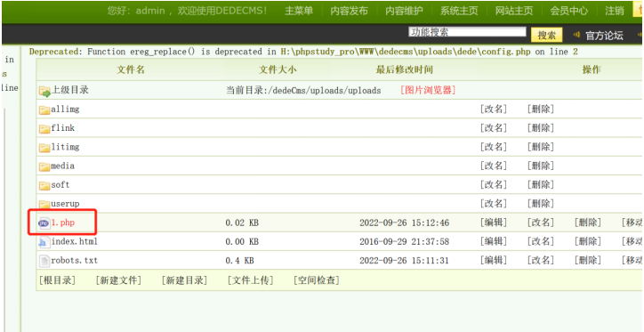Image resolution: width=644 pixels, height=332 pixels.
Task: Rename 1.php via 改名
Action: pyautogui.click(x=541, y=223)
